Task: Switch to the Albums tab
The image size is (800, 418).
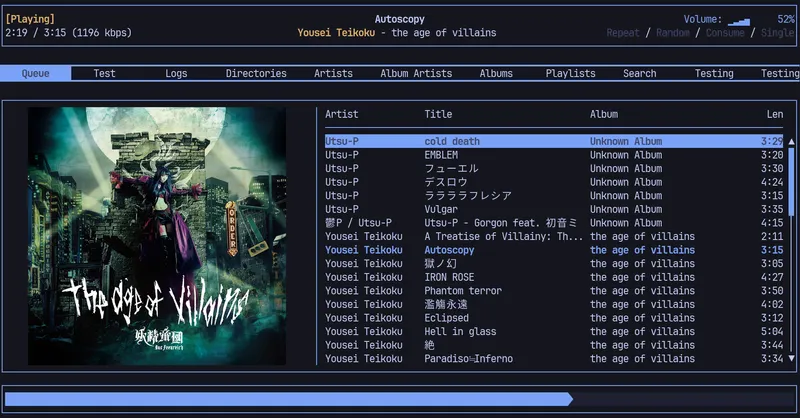Action: pyautogui.click(x=496, y=73)
